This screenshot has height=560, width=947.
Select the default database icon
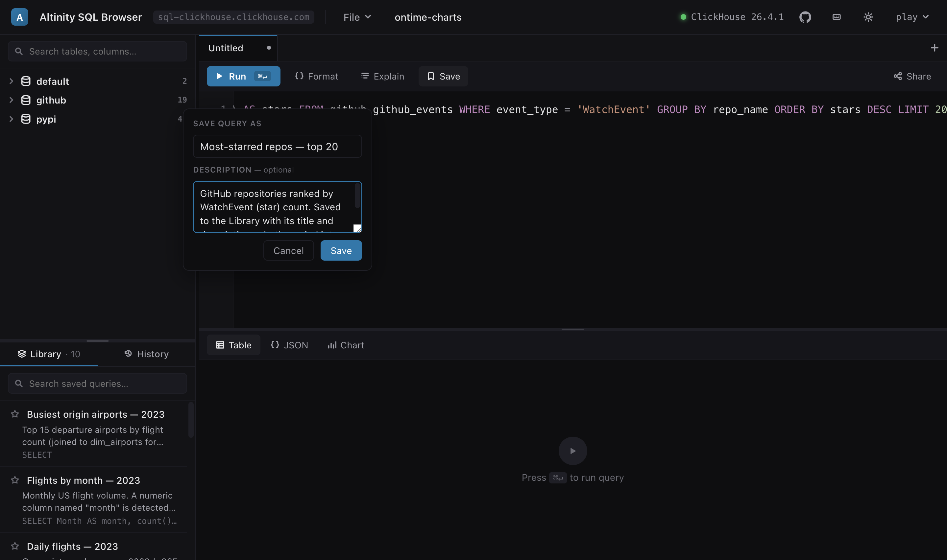[x=26, y=81]
